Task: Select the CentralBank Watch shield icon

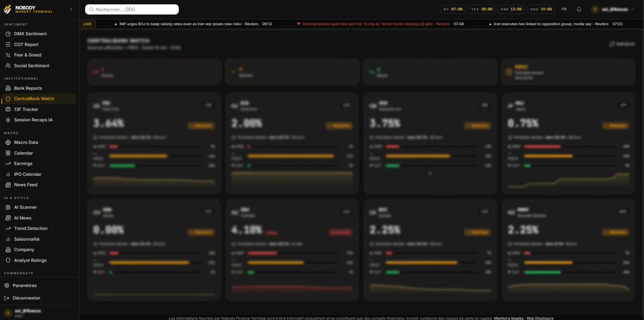Action: [8, 99]
